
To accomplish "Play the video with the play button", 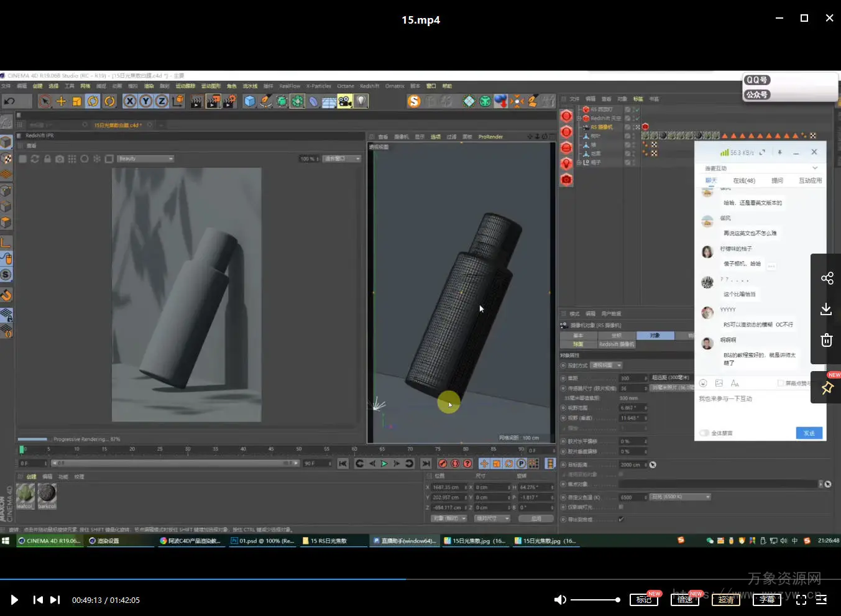I will point(14,600).
